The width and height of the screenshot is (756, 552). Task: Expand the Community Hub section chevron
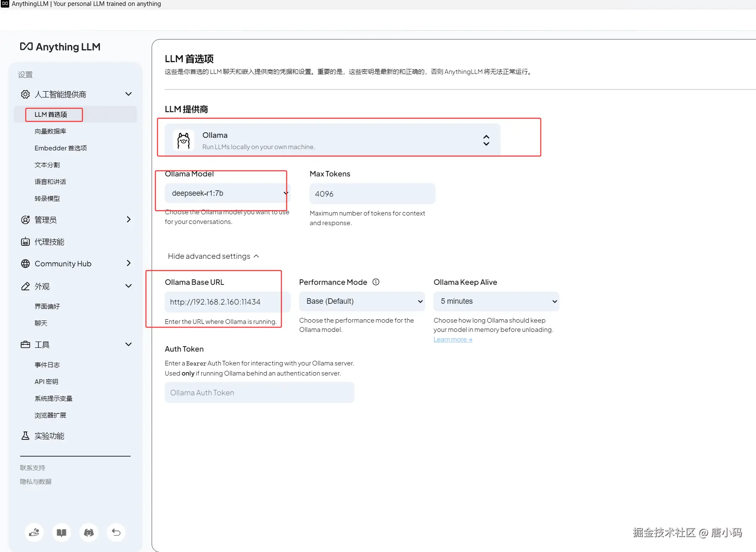click(129, 263)
